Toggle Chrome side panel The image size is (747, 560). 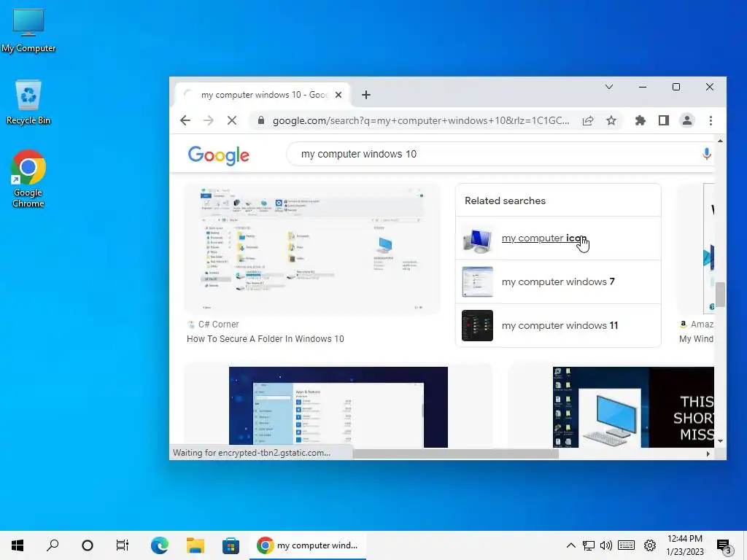coord(664,120)
